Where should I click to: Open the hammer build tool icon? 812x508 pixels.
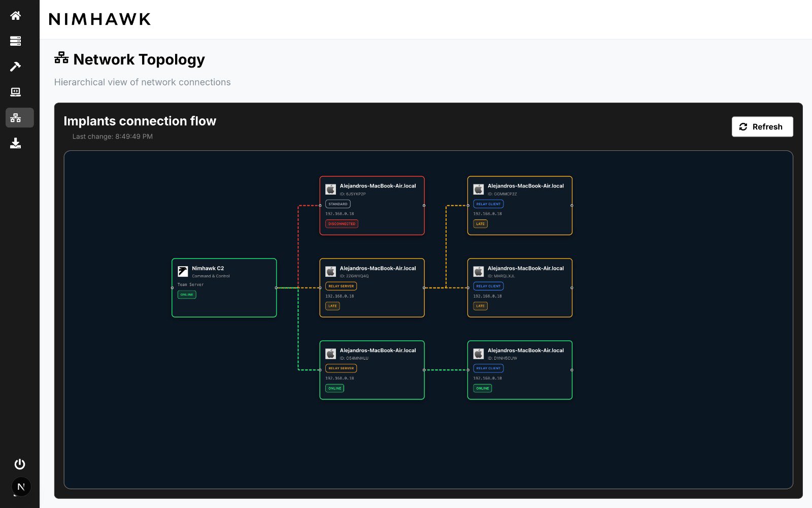tap(16, 66)
